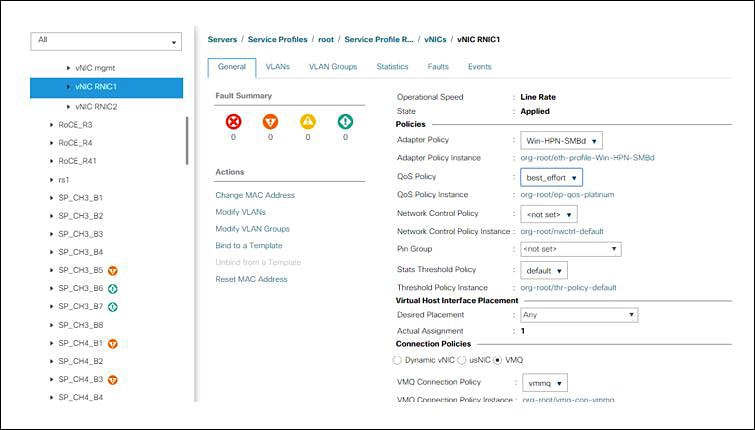This screenshot has height=430, width=755.
Task: Select the usNIC connection policy option
Action: click(x=461, y=360)
